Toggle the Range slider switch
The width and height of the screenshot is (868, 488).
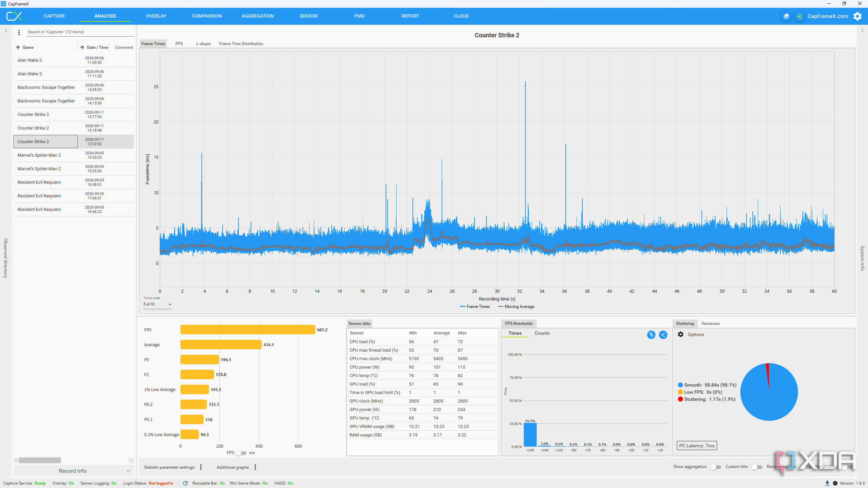(x=847, y=467)
